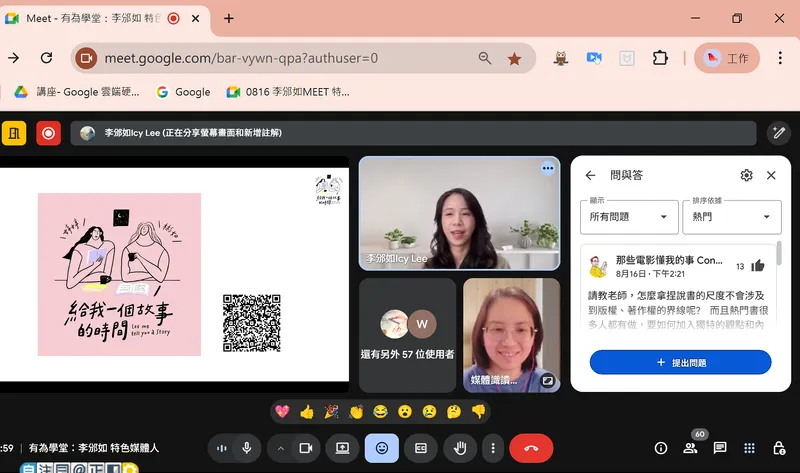The width and height of the screenshot is (800, 473).
Task: Toggle the camera on or off
Action: coord(306,449)
